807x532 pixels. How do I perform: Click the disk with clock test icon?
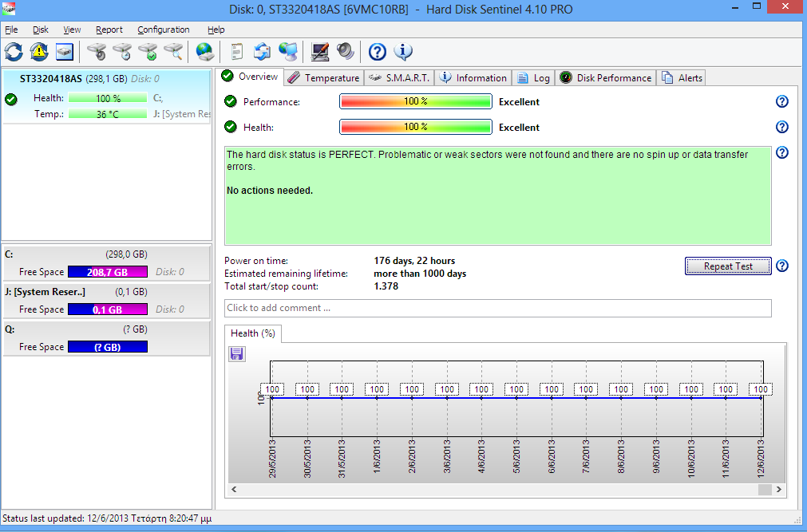tap(122, 52)
